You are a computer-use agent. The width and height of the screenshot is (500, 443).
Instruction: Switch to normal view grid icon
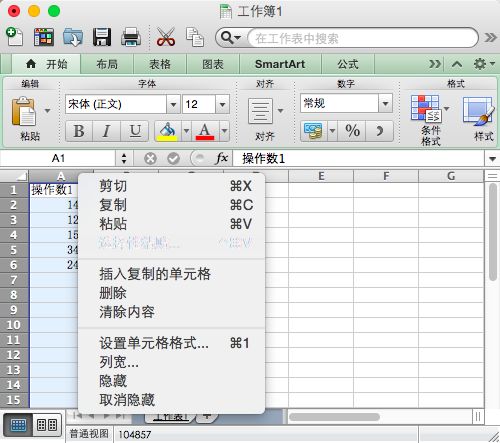point(18,425)
